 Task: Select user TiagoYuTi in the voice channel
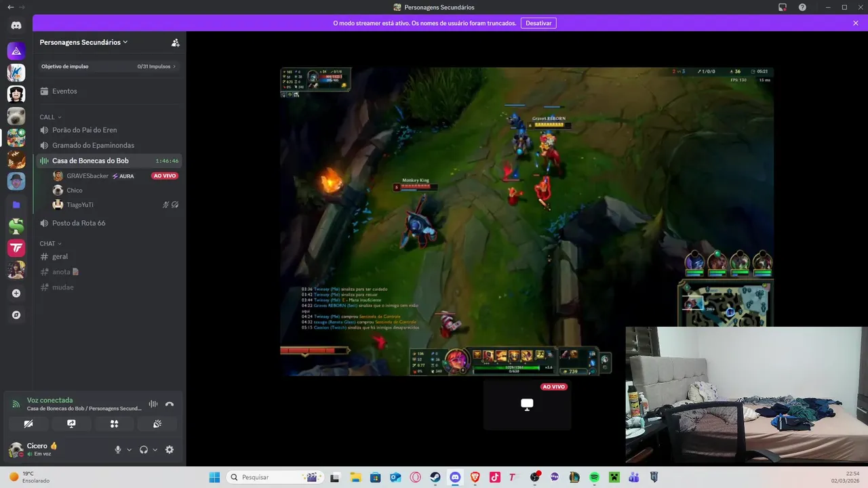[x=115, y=205]
